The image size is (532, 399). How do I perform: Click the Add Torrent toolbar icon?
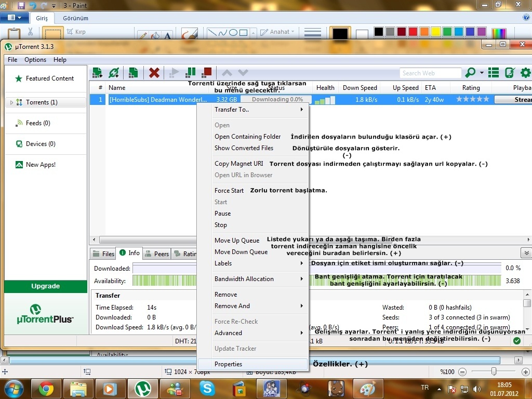coord(97,72)
